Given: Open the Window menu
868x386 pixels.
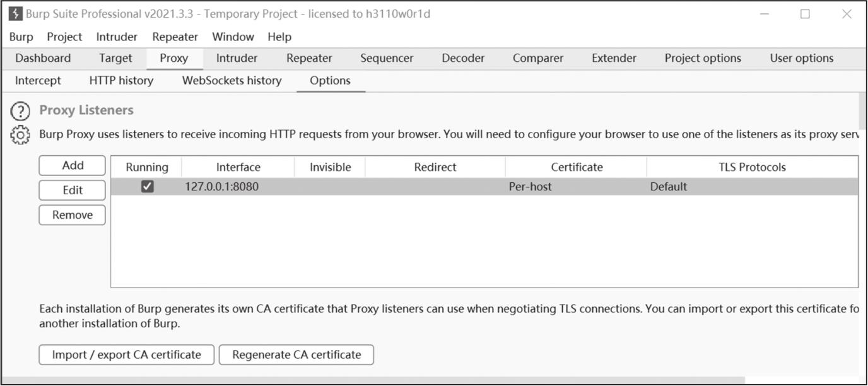Looking at the screenshot, I should click(x=233, y=37).
